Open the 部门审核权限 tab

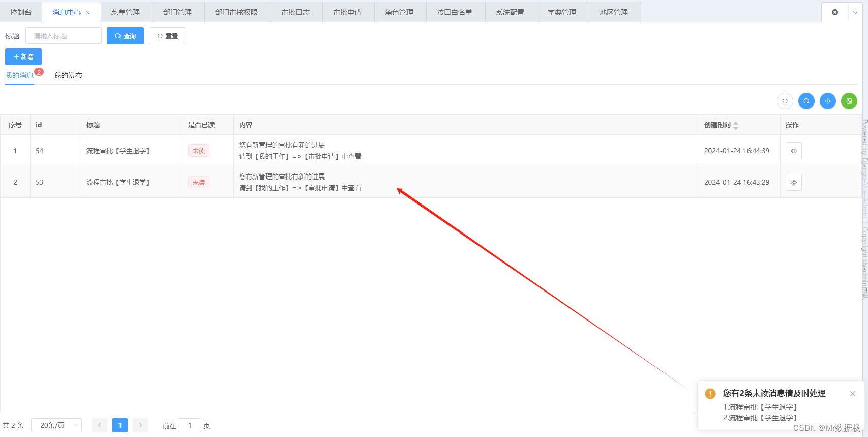pos(236,12)
